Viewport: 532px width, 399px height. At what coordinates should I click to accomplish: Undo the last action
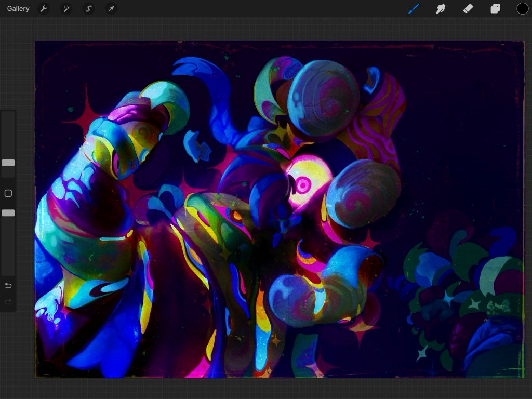point(8,286)
